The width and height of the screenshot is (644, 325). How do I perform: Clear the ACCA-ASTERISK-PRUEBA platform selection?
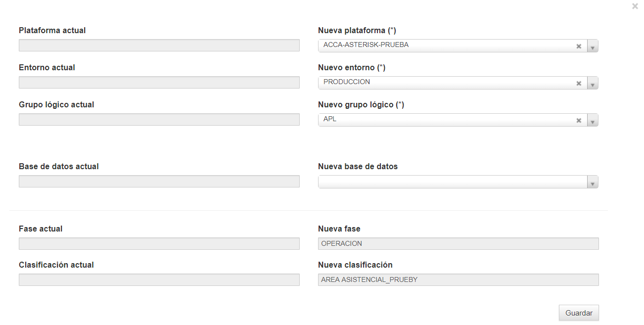click(x=578, y=46)
